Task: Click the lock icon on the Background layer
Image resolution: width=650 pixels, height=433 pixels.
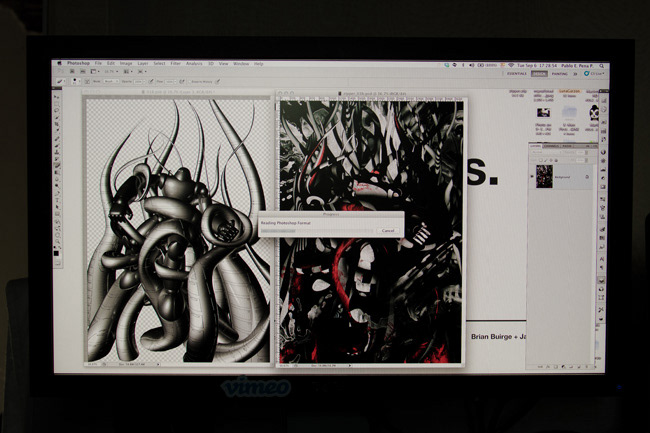Action: 587,177
